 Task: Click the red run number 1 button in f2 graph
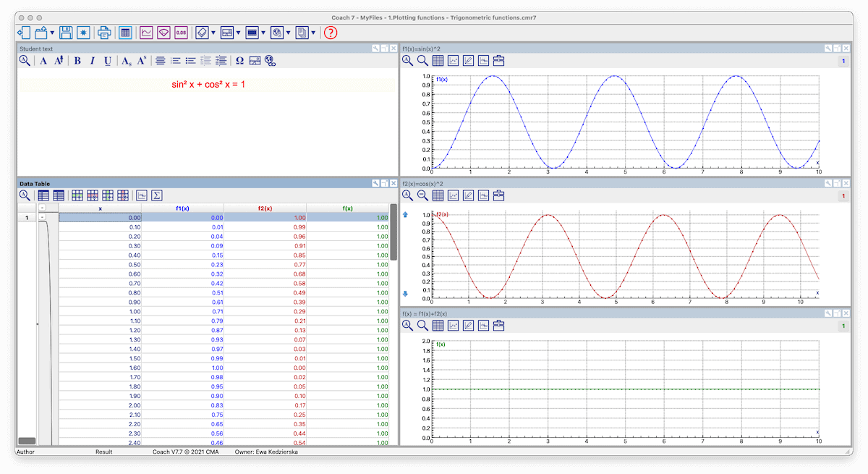(843, 195)
